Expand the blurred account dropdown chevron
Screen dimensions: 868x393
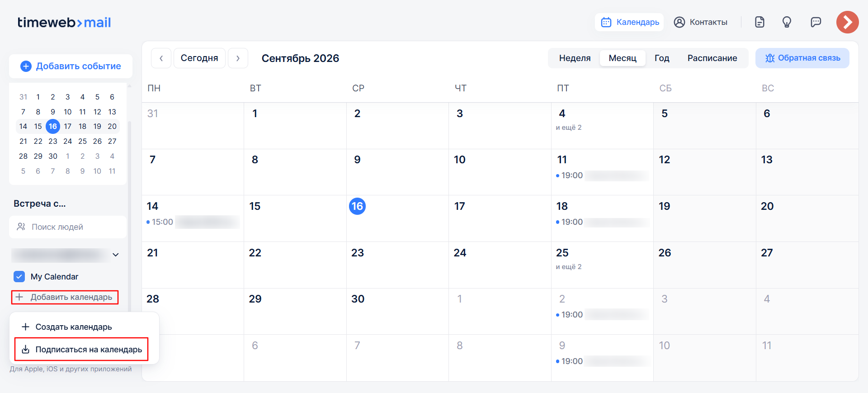point(116,255)
